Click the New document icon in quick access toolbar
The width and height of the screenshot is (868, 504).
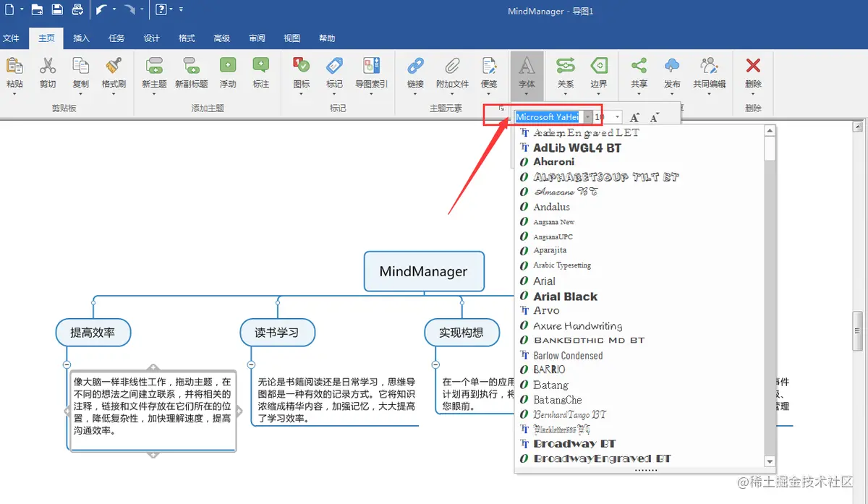(9, 10)
